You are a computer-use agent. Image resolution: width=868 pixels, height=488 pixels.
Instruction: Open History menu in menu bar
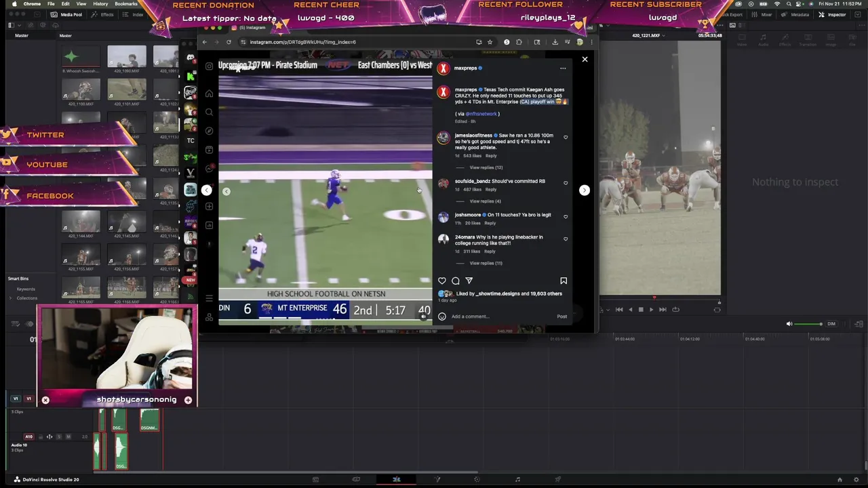[x=100, y=4]
